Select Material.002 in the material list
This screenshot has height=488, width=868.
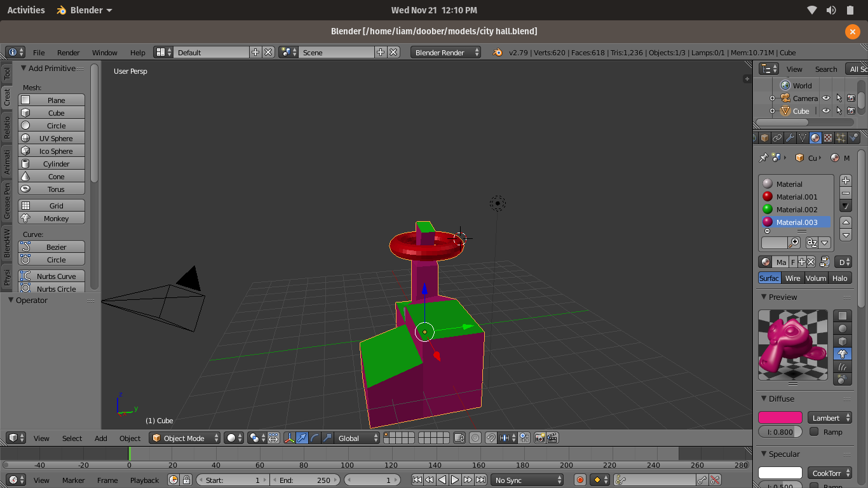pyautogui.click(x=796, y=210)
